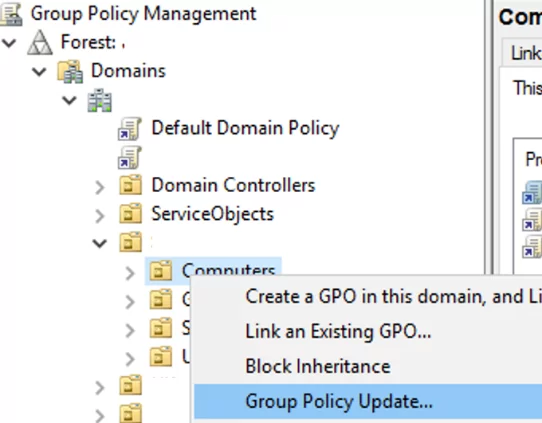Click the Domain Controllers OU icon
The height and width of the screenshot is (423, 542).
[x=131, y=185]
